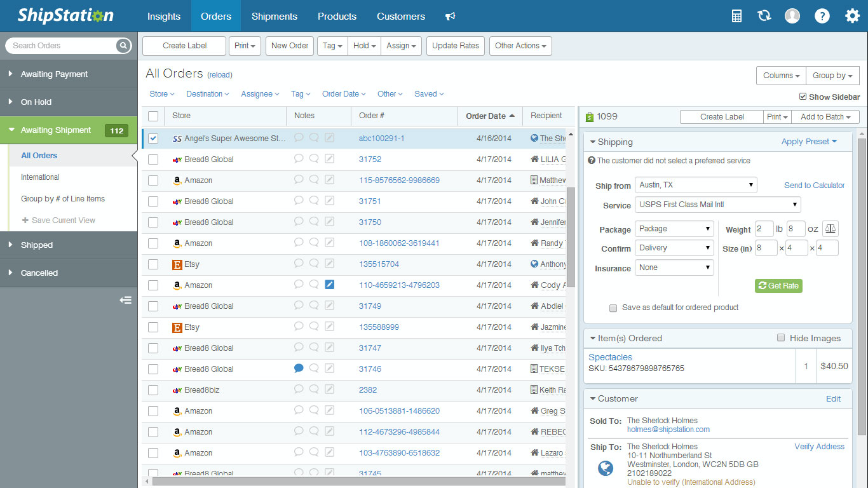Viewport: 868px width, 488px height.
Task: Open the blue note icon on order 31746
Action: tap(299, 369)
